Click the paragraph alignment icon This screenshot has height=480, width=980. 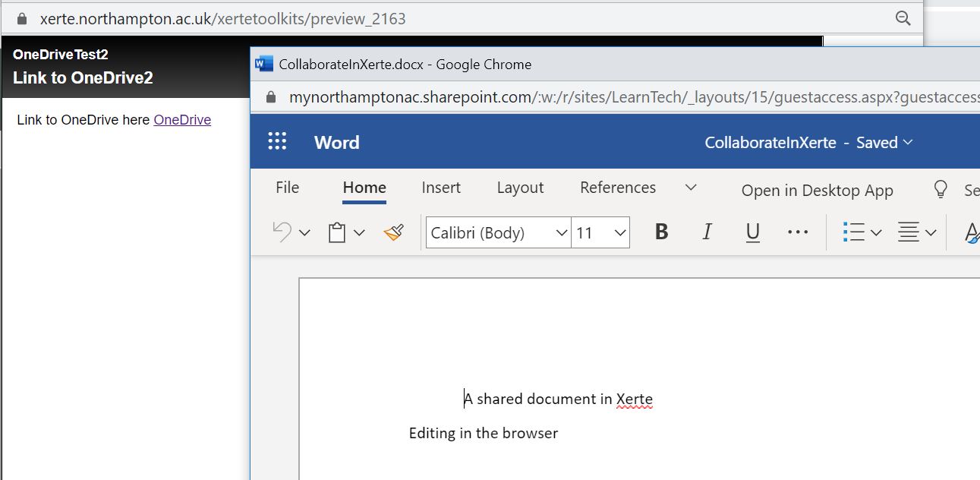(909, 232)
